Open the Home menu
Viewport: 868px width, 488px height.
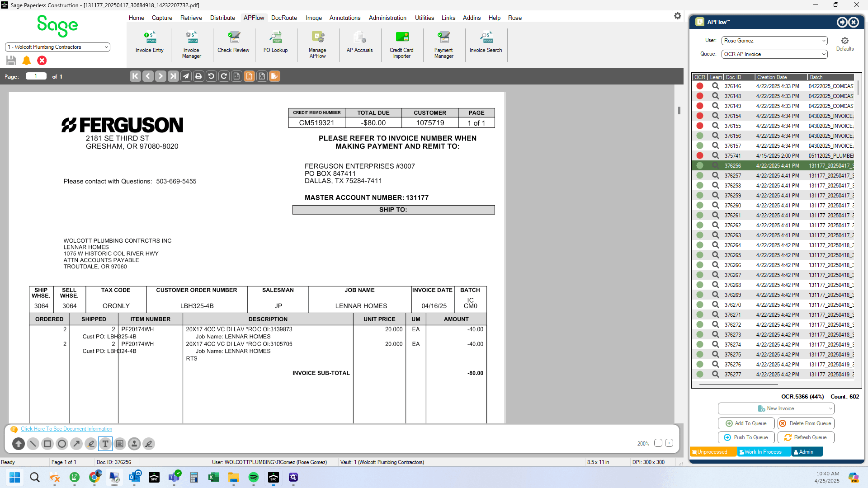137,18
